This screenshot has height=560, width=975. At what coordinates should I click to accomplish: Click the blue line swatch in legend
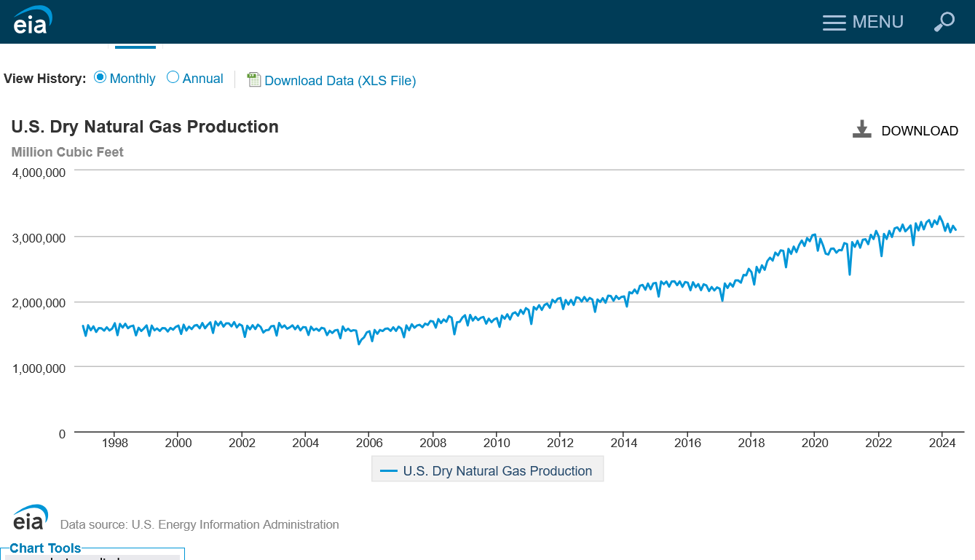389,471
